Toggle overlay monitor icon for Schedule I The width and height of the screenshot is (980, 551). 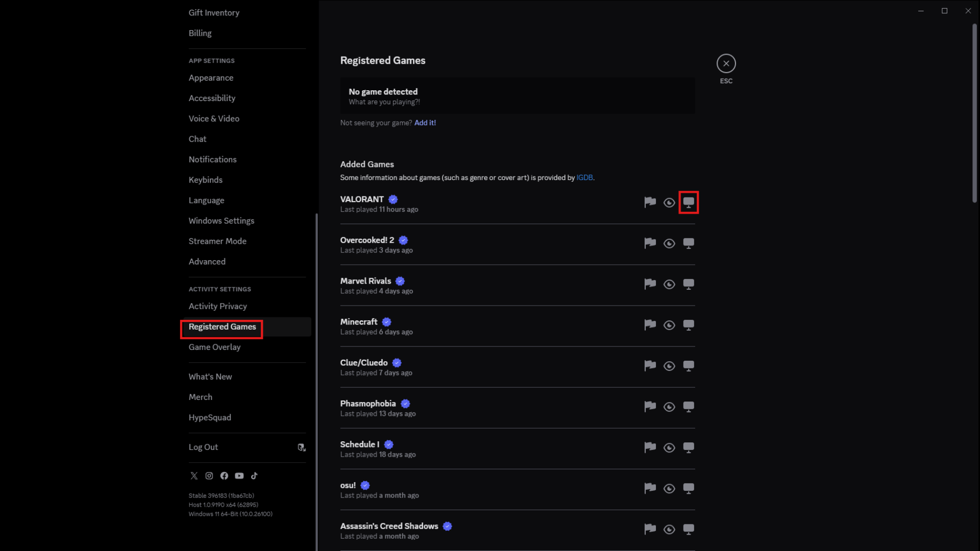[689, 447]
